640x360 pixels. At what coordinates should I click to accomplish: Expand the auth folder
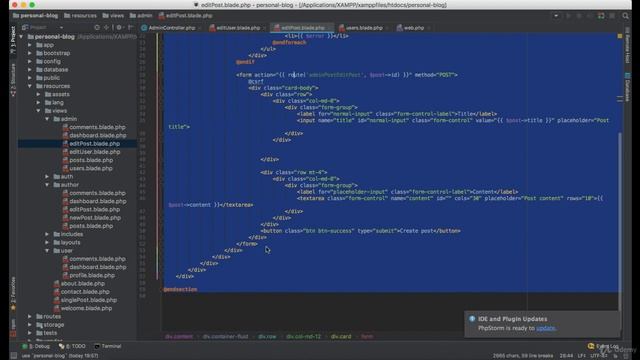point(47,176)
